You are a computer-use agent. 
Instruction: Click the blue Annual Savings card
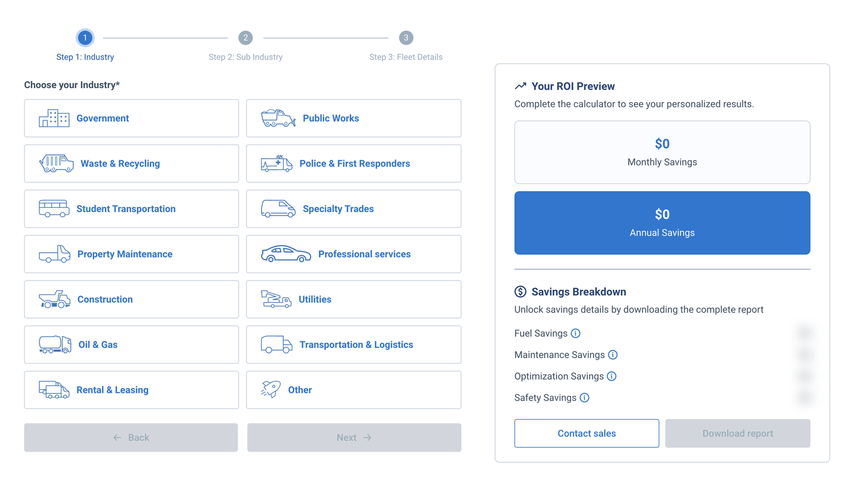coord(662,222)
